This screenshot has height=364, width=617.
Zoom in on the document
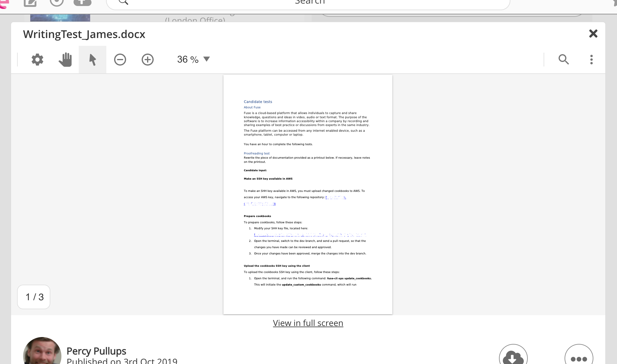pos(147,60)
